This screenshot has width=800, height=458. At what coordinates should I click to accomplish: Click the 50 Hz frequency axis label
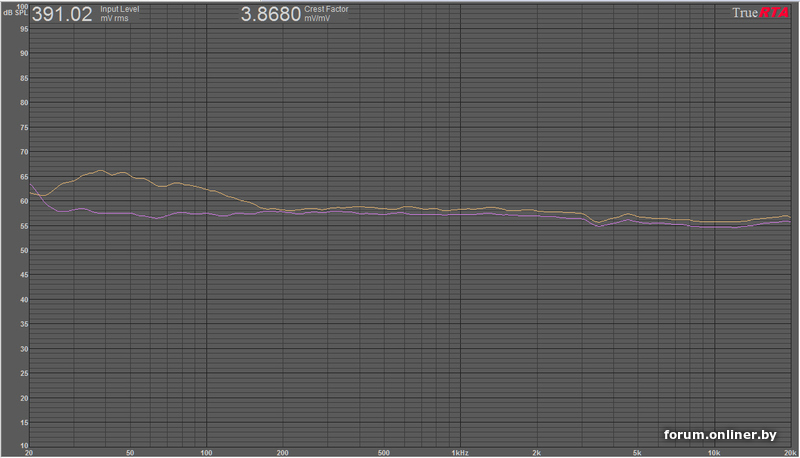click(130, 453)
